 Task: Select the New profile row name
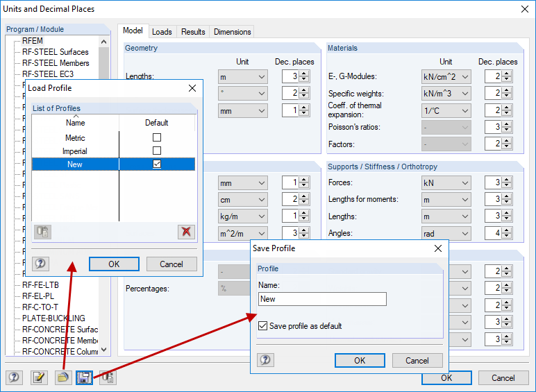(x=75, y=164)
